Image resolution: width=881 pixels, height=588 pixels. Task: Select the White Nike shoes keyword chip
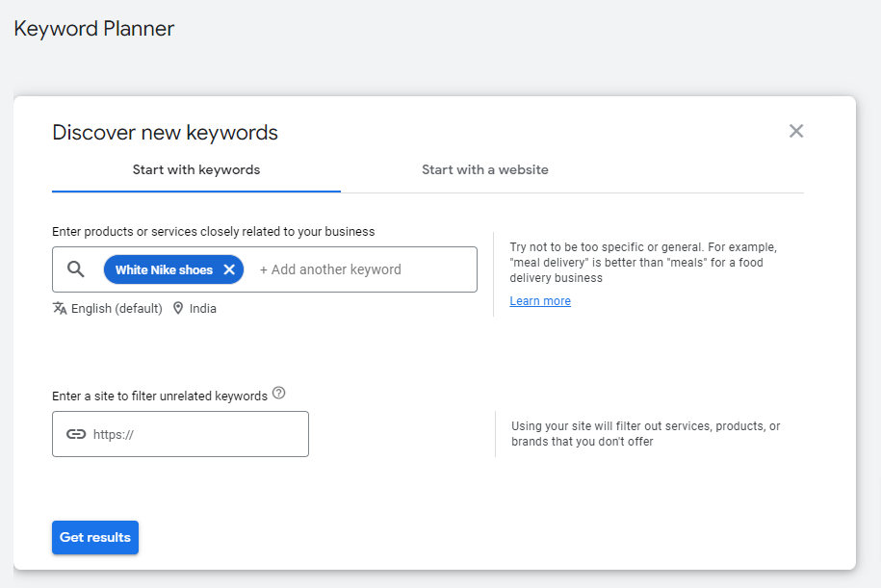click(164, 269)
